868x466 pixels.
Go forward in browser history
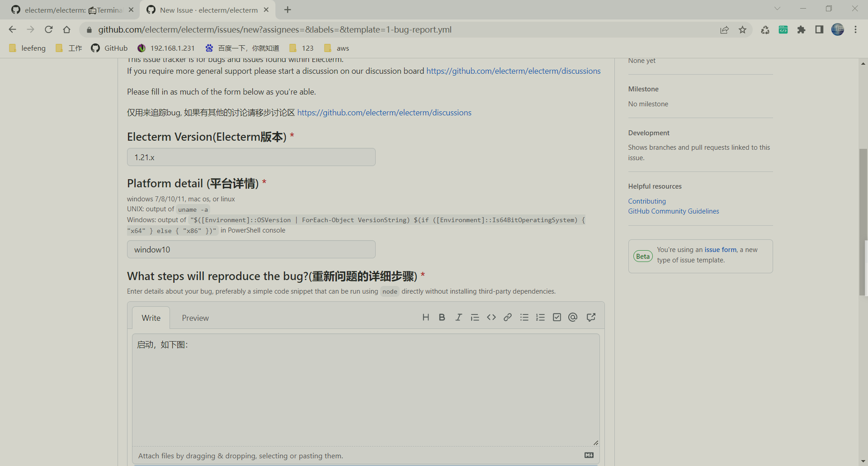click(x=31, y=29)
